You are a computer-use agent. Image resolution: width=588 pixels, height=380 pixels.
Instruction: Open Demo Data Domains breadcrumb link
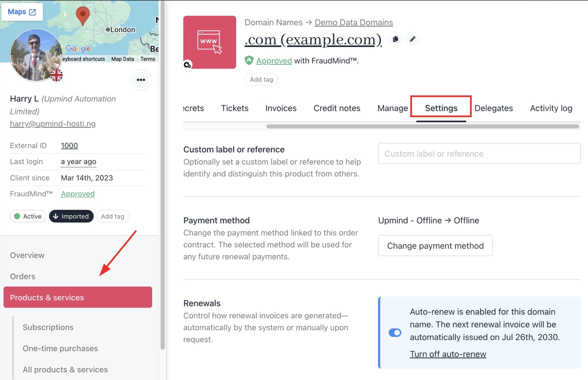[x=354, y=22]
